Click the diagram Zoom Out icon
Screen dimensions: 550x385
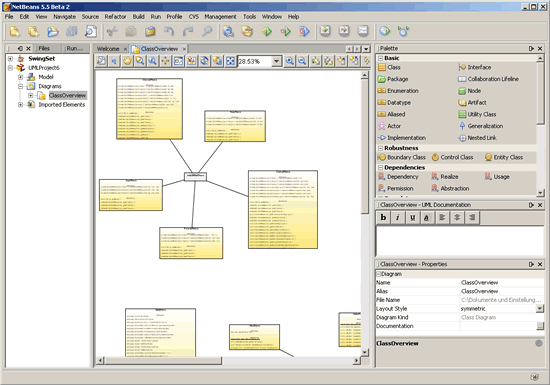click(x=302, y=61)
